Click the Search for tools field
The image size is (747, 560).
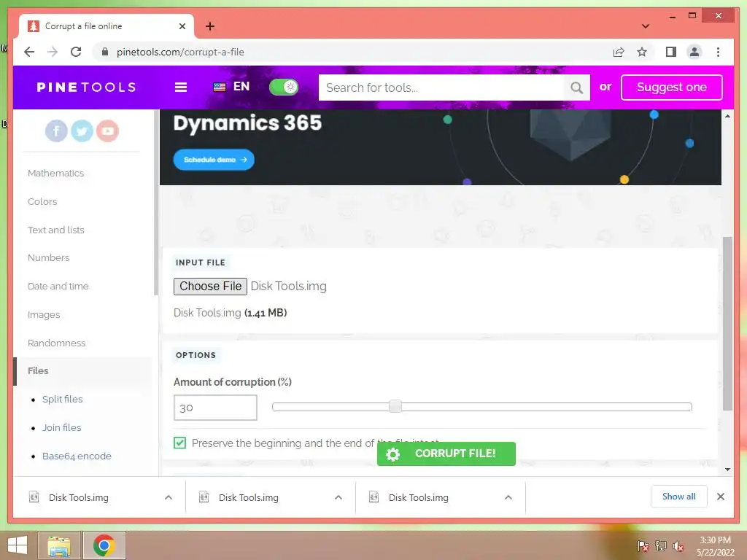coord(441,87)
